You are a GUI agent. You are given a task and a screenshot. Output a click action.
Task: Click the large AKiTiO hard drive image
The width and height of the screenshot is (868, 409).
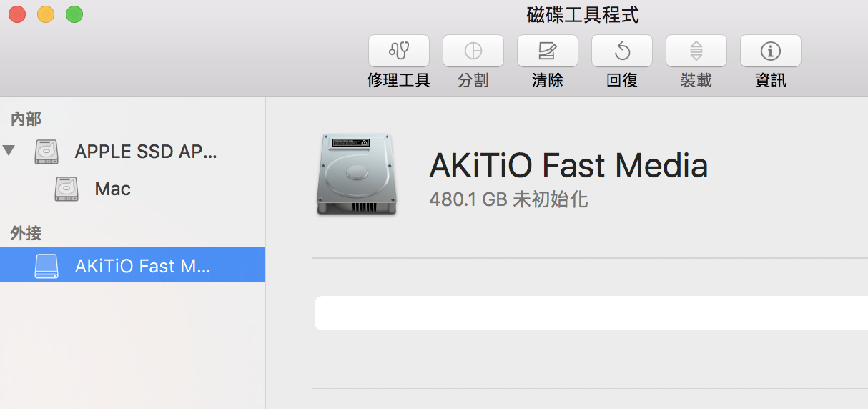355,174
